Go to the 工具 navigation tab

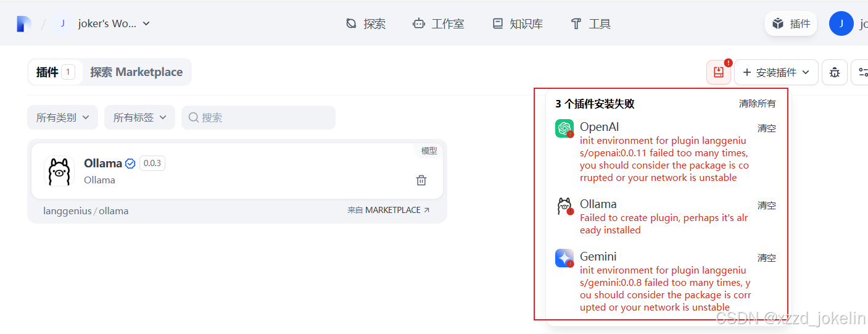click(590, 23)
